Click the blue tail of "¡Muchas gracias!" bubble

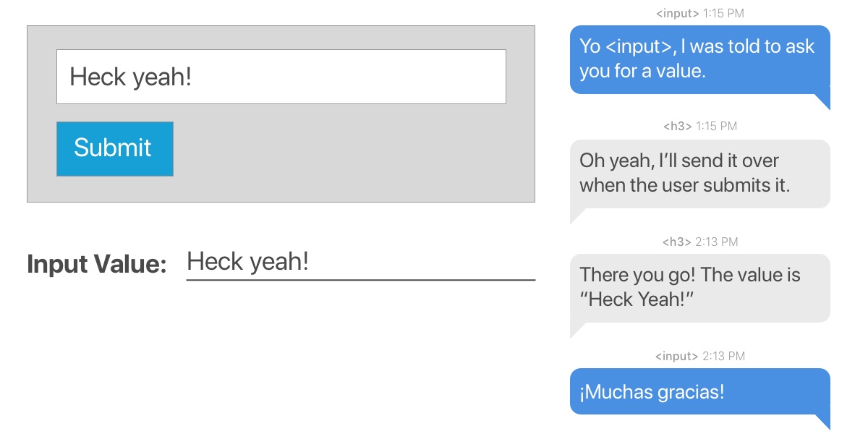tap(823, 421)
